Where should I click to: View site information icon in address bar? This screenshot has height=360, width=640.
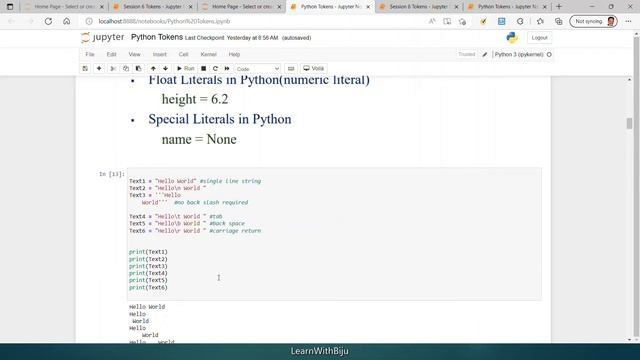click(x=89, y=21)
